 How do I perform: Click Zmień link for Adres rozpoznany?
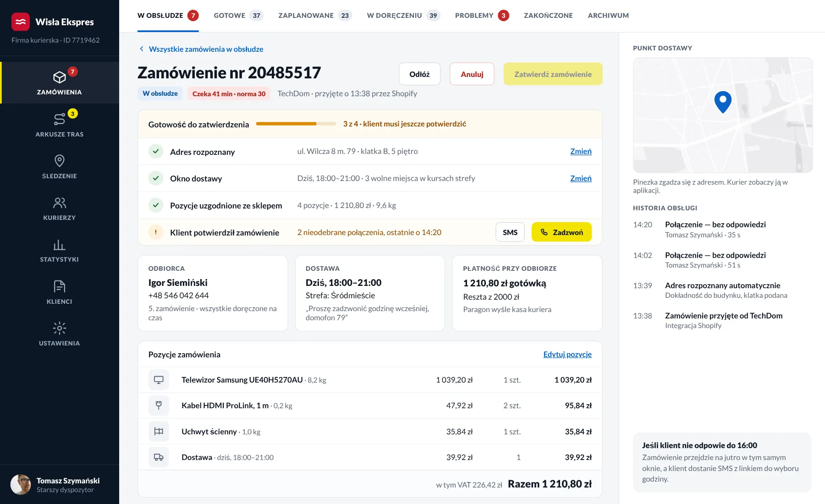point(581,151)
